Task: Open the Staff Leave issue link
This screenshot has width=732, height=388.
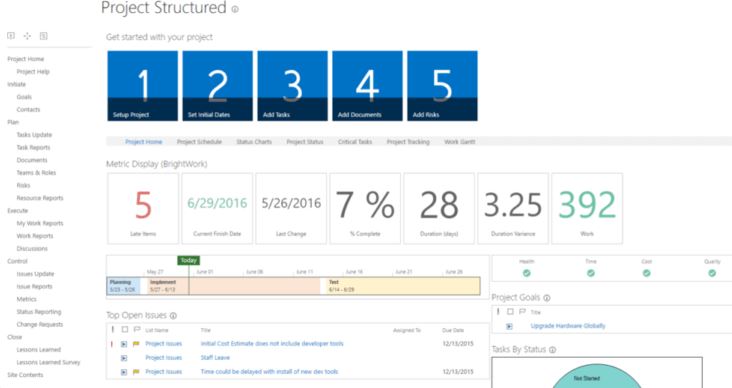Action: pyautogui.click(x=215, y=358)
